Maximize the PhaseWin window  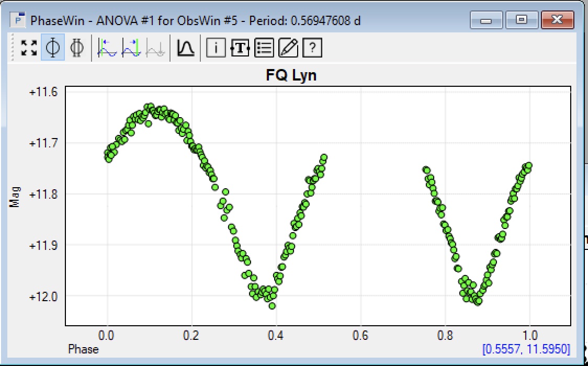tap(521, 20)
